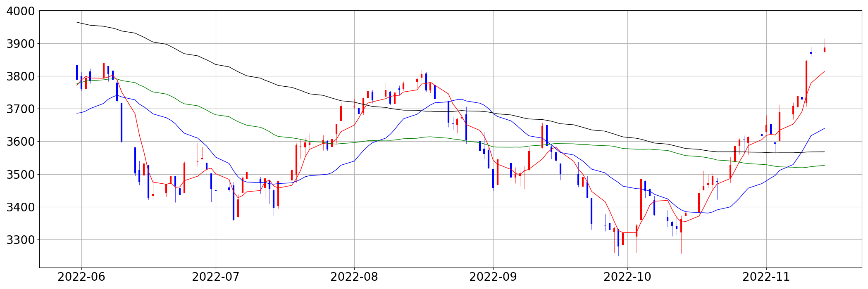
Task: Click the 4000 y-axis label
Action: click(x=21, y=11)
